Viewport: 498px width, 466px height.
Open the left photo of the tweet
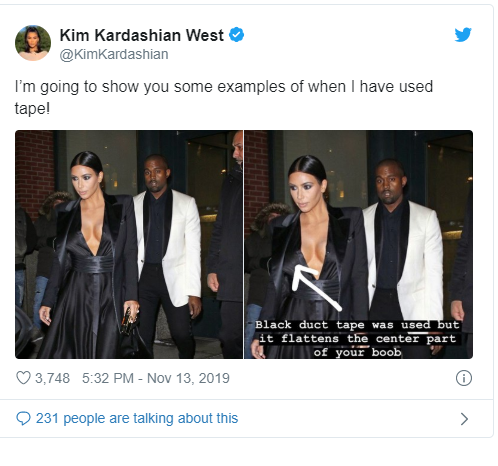click(129, 244)
